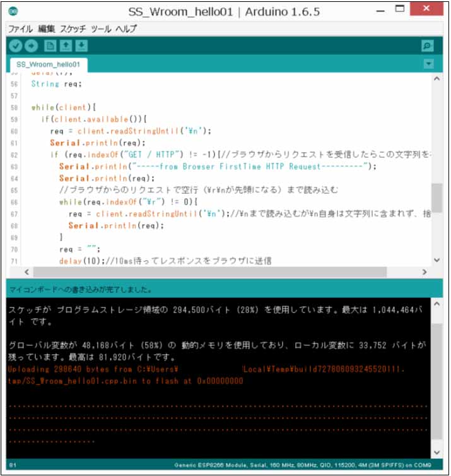
Task: Click the Arduino logo in title bar
Action: point(13,11)
